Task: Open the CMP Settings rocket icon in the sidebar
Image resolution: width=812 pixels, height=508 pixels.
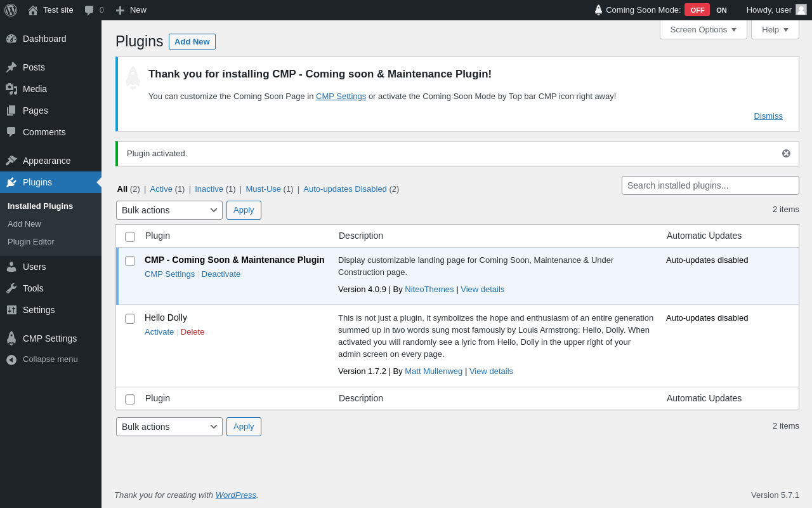Action: tap(11, 338)
